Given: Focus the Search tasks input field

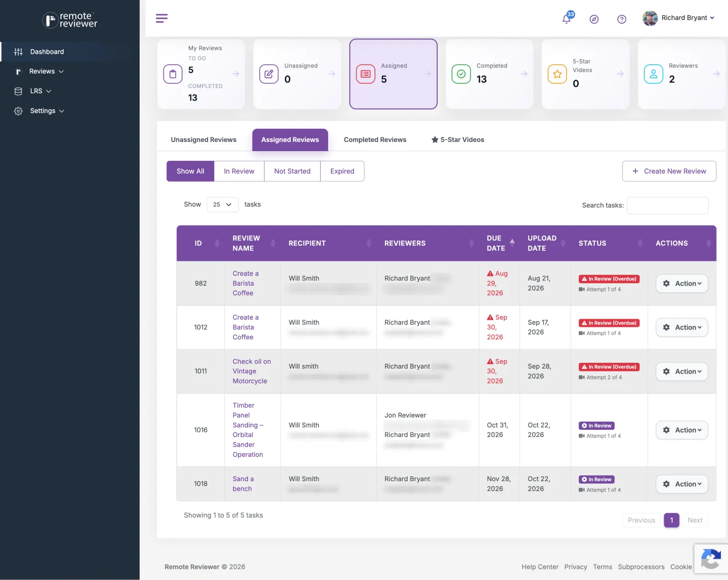Looking at the screenshot, I should [x=667, y=205].
